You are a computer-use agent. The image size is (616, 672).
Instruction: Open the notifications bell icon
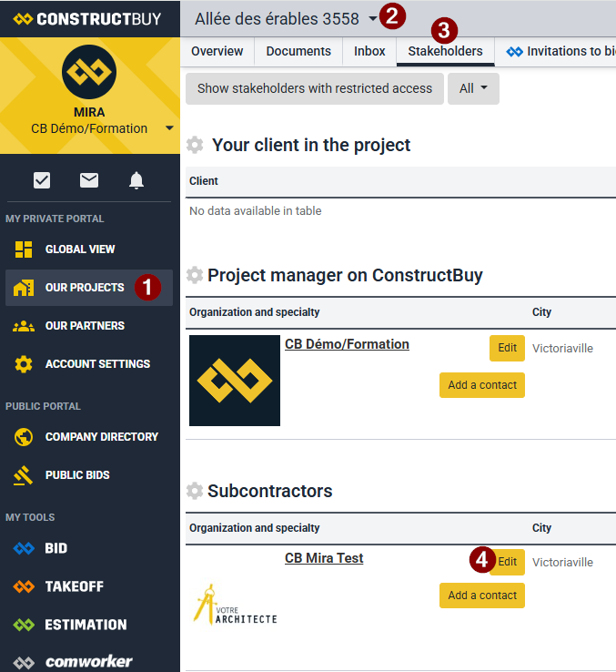click(136, 180)
